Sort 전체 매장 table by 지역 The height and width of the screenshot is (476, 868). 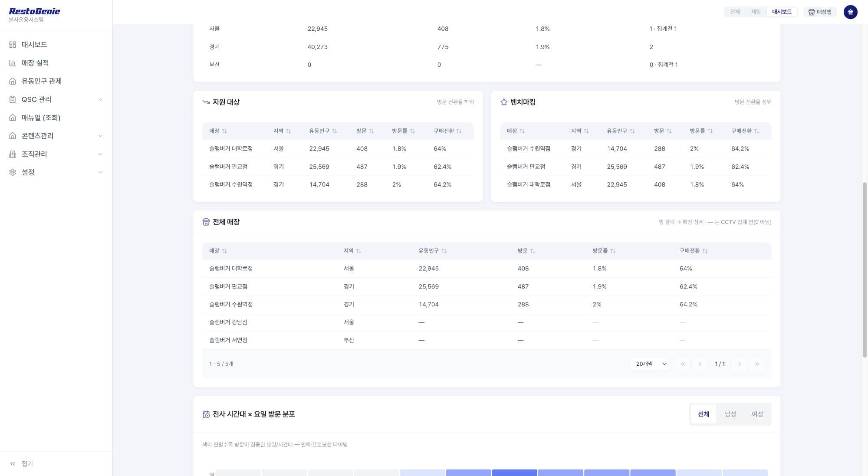pyautogui.click(x=352, y=251)
